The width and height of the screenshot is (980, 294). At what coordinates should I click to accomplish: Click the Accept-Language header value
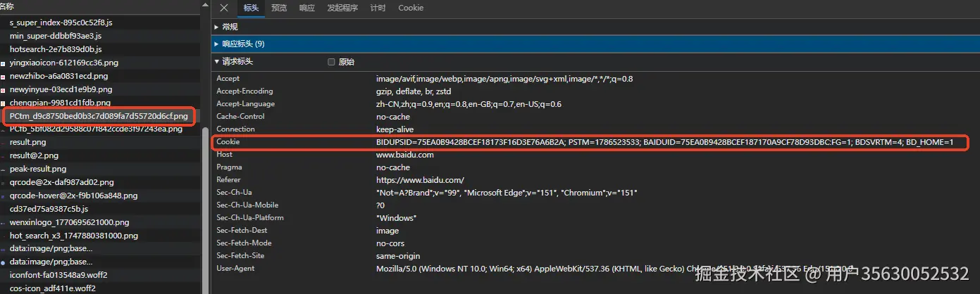pos(469,104)
